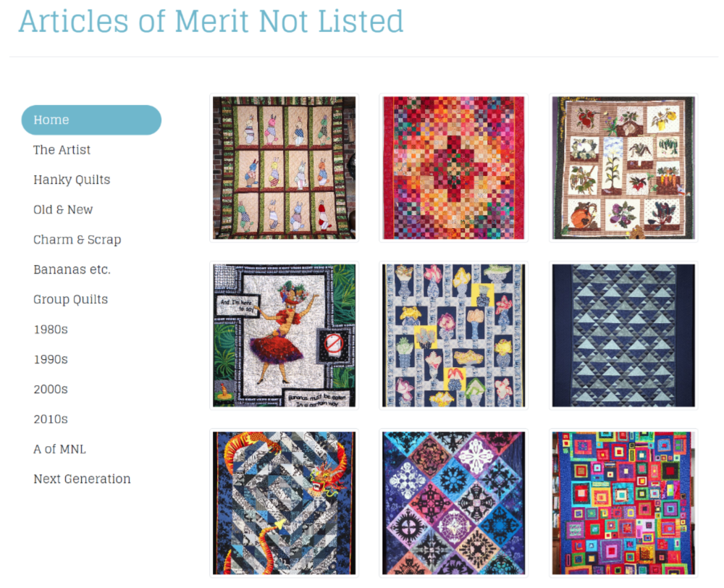View the Group Quilts page
Screen dimensions: 724x588
click(x=70, y=299)
